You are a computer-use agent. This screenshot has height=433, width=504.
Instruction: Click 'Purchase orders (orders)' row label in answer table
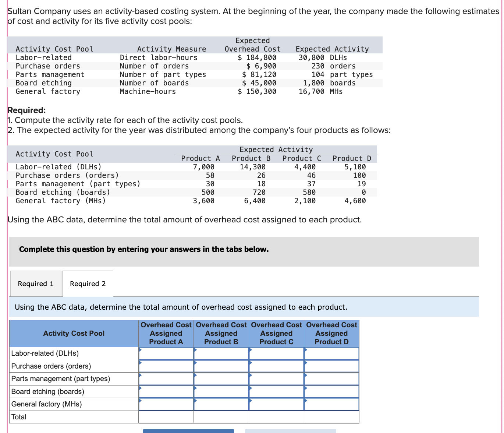click(51, 366)
